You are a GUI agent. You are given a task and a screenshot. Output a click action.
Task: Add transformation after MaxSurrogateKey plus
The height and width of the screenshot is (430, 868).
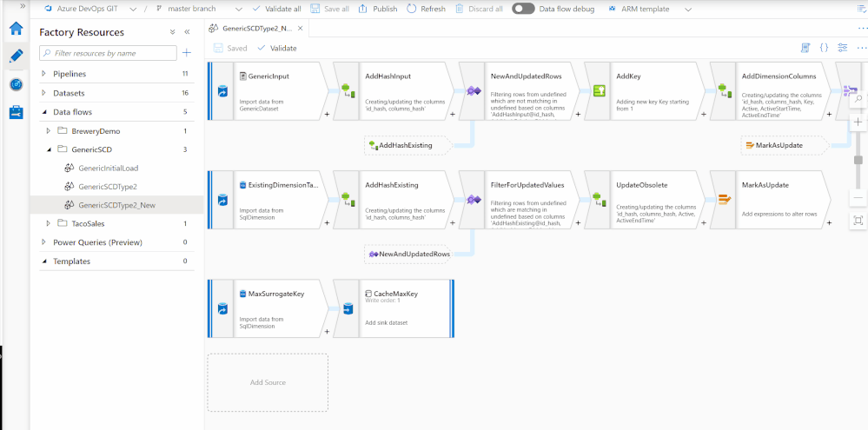point(327,332)
